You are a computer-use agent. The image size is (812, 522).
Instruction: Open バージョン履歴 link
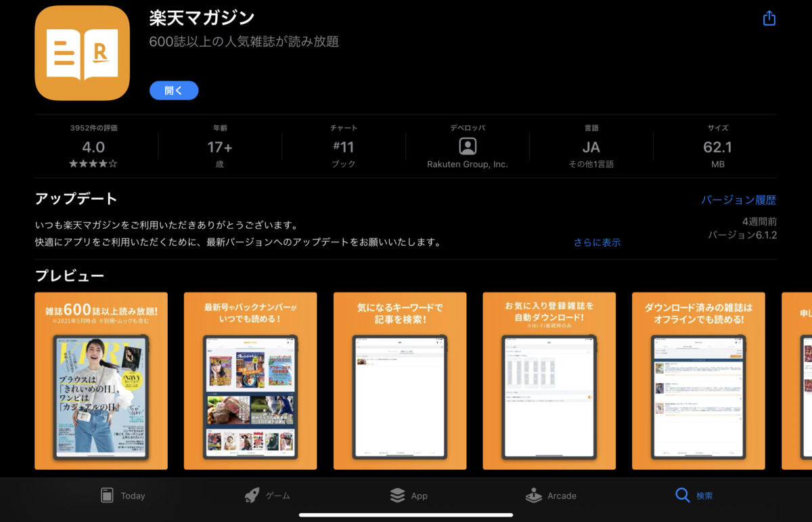[x=738, y=200]
